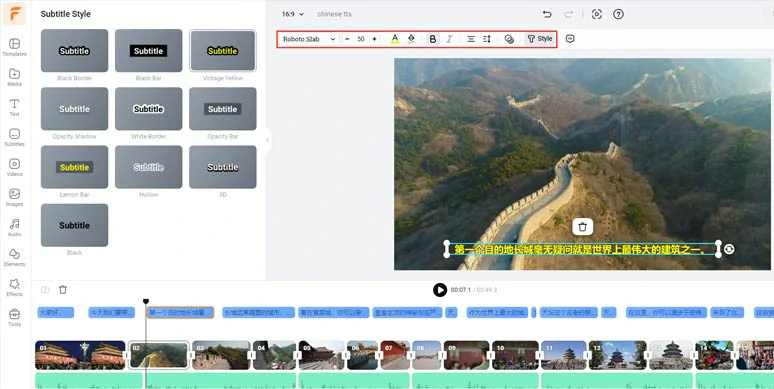Select the Lemon Bar subtitle style
Image resolution: width=774 pixels, height=389 pixels.
point(75,167)
